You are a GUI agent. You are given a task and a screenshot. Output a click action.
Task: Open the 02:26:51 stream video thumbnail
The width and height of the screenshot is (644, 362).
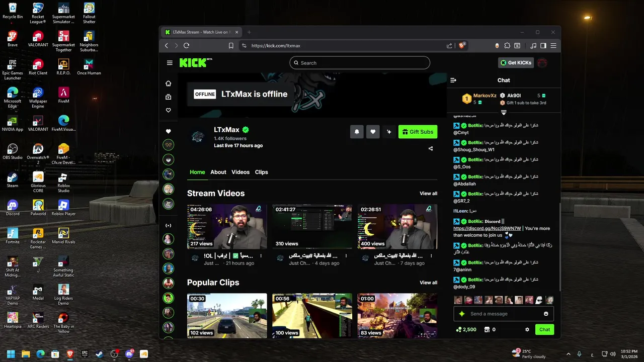397,227
